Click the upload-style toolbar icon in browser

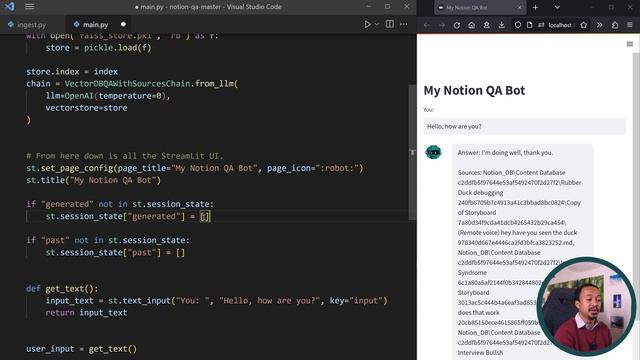click(487, 25)
